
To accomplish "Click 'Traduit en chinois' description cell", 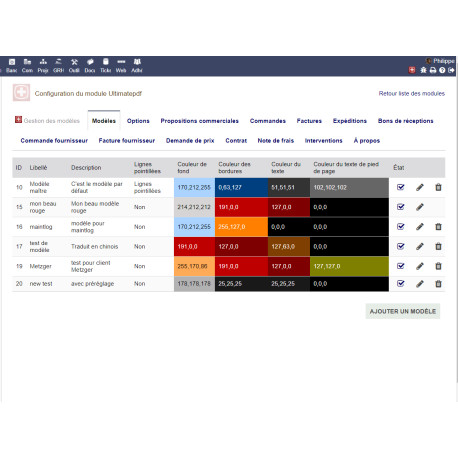I will tap(95, 247).
